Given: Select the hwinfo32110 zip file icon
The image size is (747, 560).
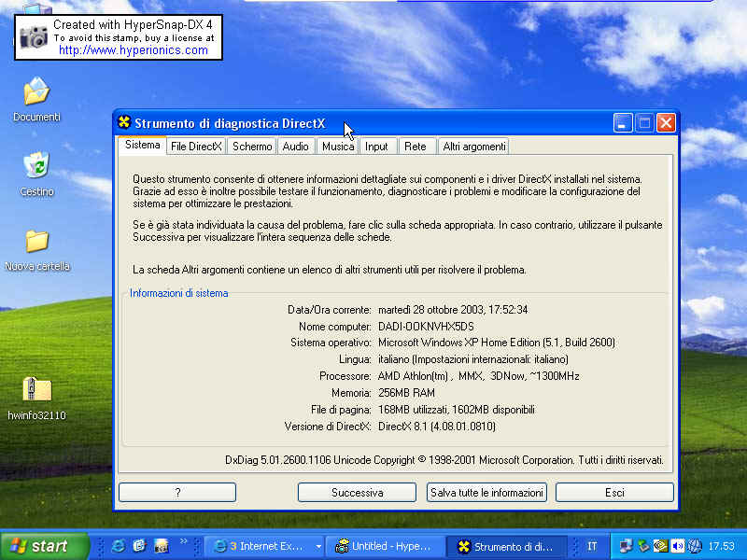Looking at the screenshot, I should click(36, 391).
